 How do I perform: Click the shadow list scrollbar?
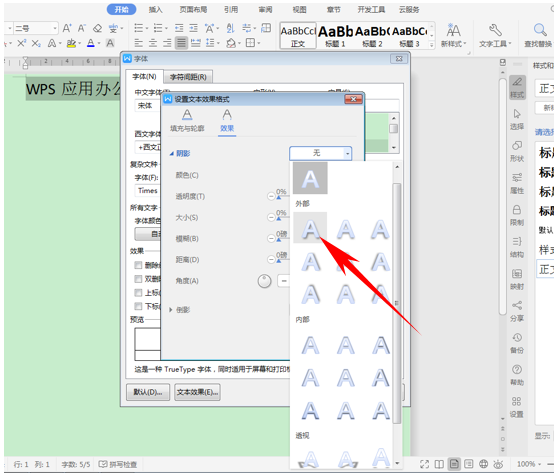tap(397, 303)
